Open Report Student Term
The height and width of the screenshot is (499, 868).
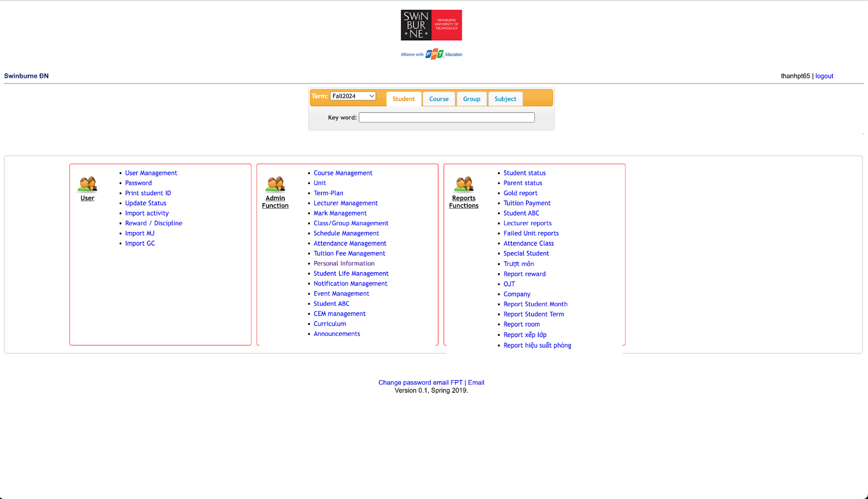[x=534, y=314]
